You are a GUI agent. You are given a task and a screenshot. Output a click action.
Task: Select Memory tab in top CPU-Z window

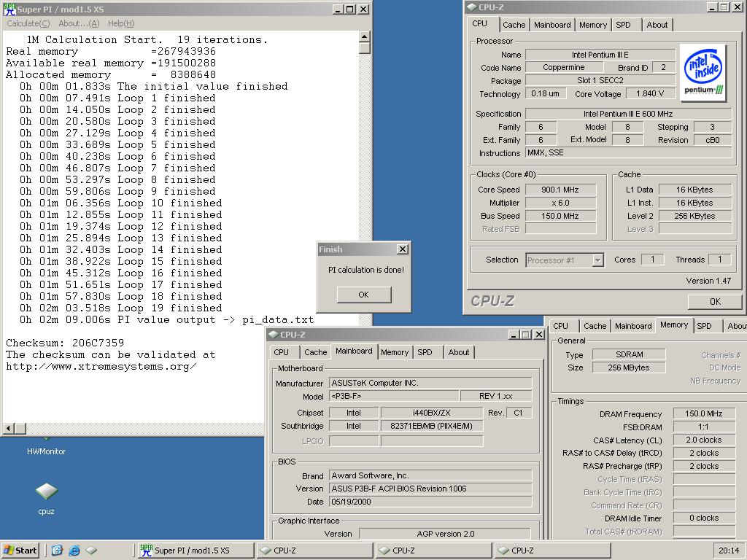coord(593,25)
